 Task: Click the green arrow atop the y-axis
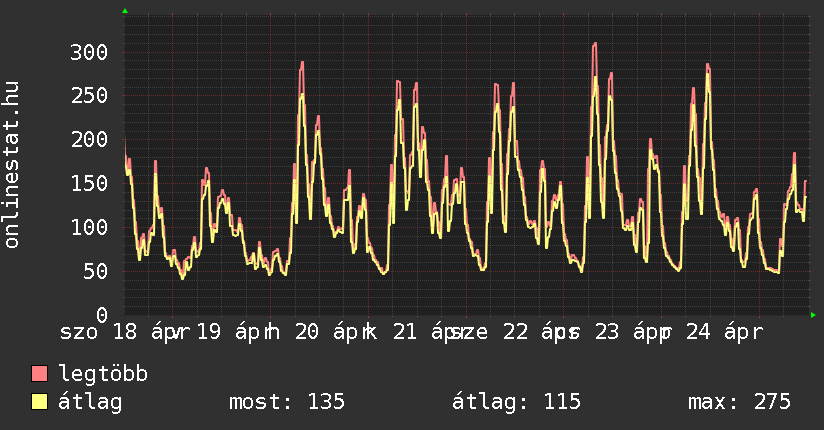(x=125, y=11)
